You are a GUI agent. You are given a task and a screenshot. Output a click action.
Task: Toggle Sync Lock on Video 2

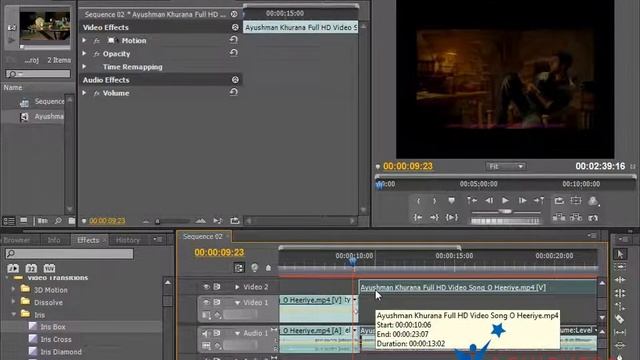[x=217, y=287]
